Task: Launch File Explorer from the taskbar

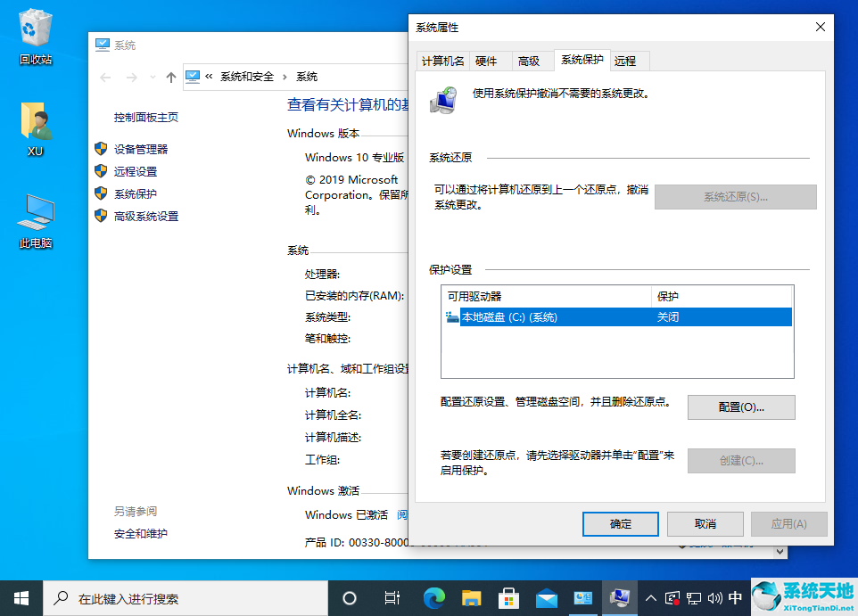Action: (x=471, y=598)
